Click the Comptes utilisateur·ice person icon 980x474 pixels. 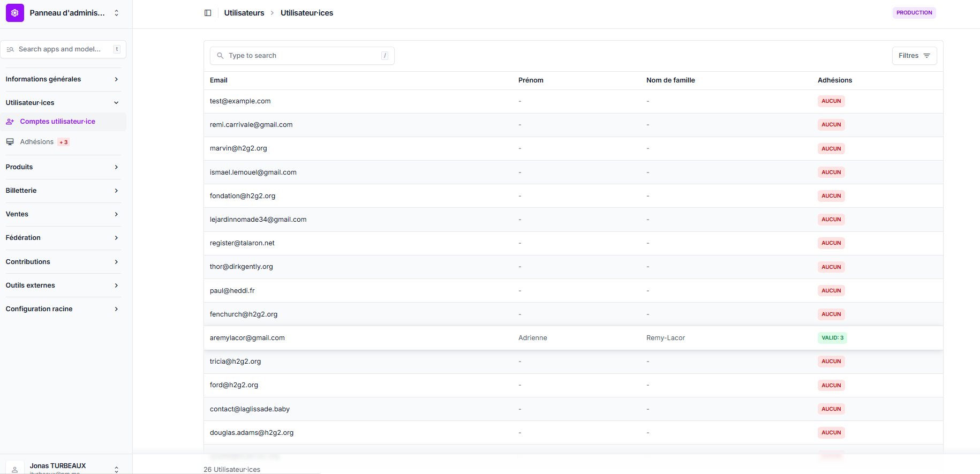[10, 122]
